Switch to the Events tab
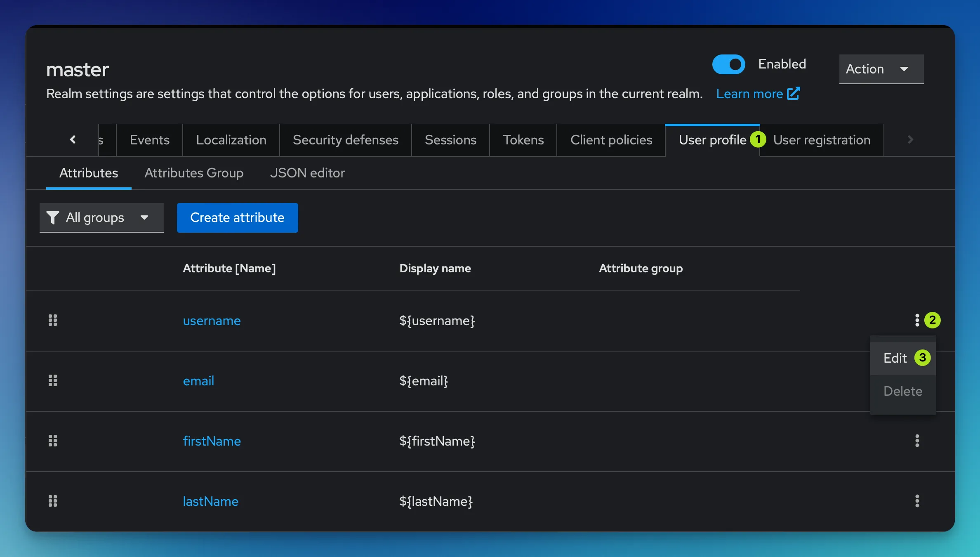The image size is (980, 557). coord(149,140)
